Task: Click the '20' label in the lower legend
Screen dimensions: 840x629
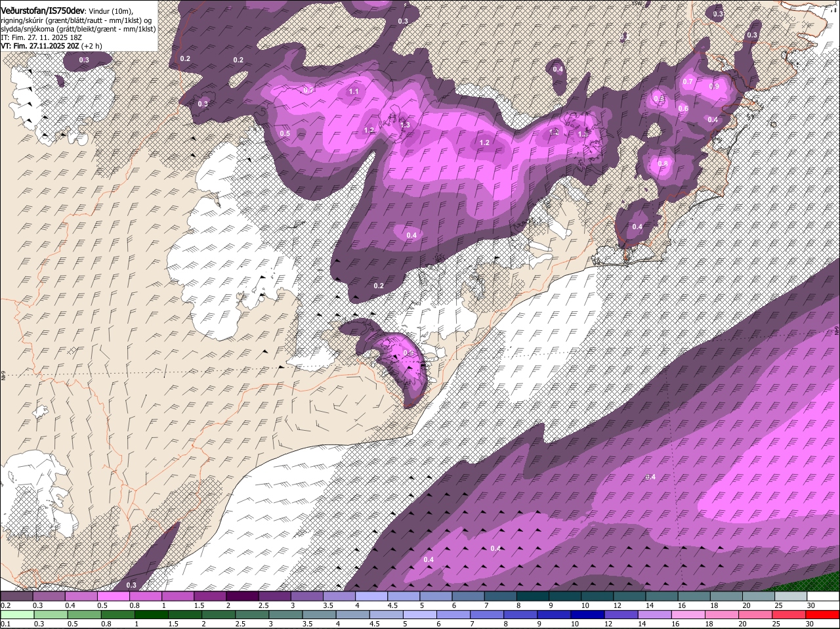Action: tap(744, 624)
